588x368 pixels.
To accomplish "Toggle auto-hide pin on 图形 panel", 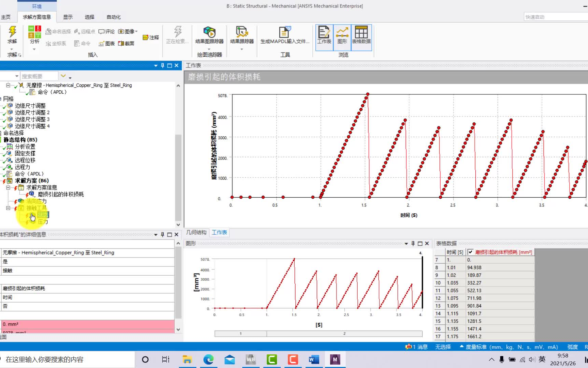I will pos(413,243).
